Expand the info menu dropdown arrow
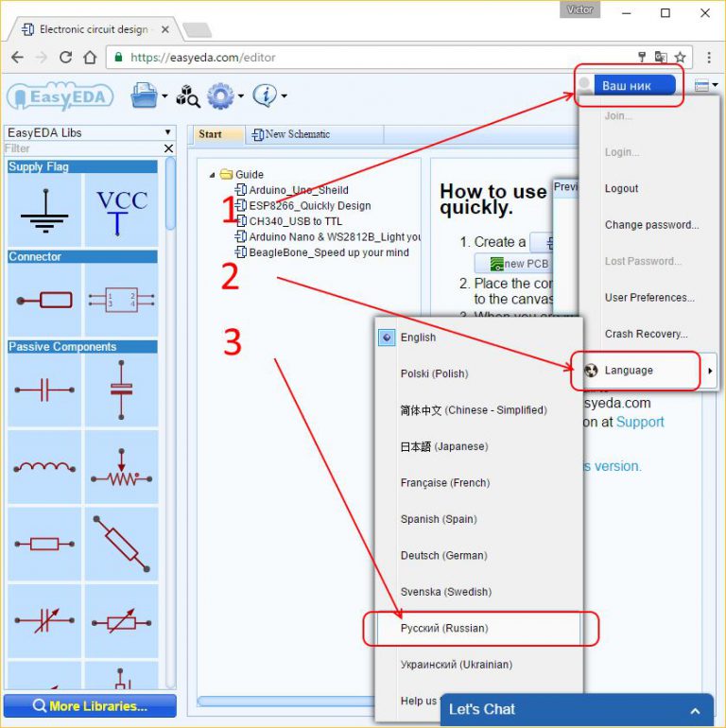Image resolution: width=726 pixels, height=728 pixels. click(285, 96)
